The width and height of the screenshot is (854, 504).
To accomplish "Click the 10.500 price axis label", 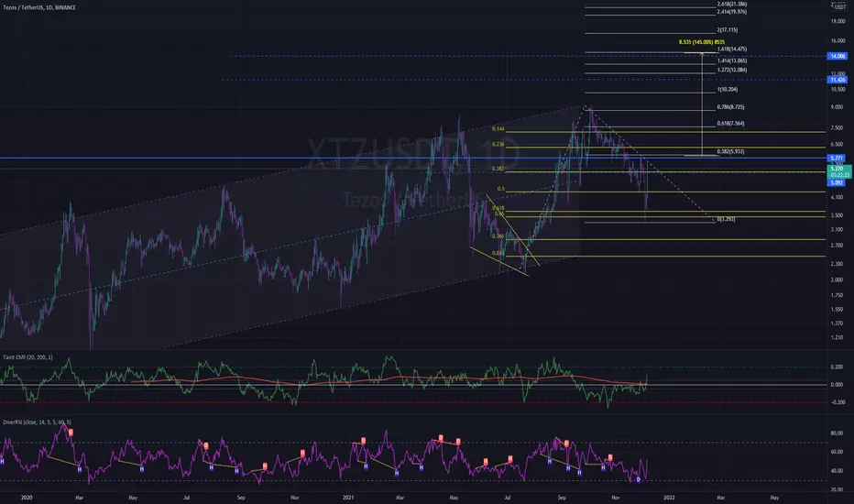I will point(838,90).
